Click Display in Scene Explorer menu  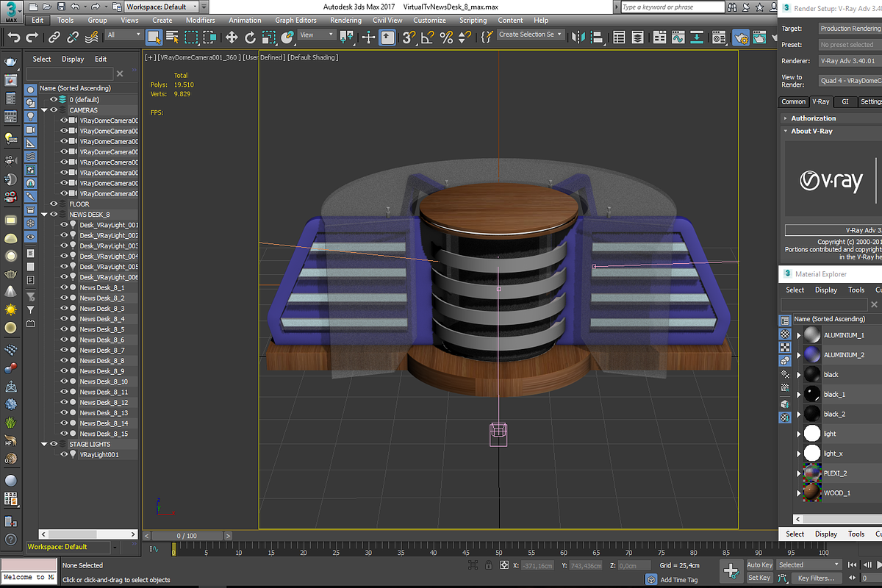(73, 59)
